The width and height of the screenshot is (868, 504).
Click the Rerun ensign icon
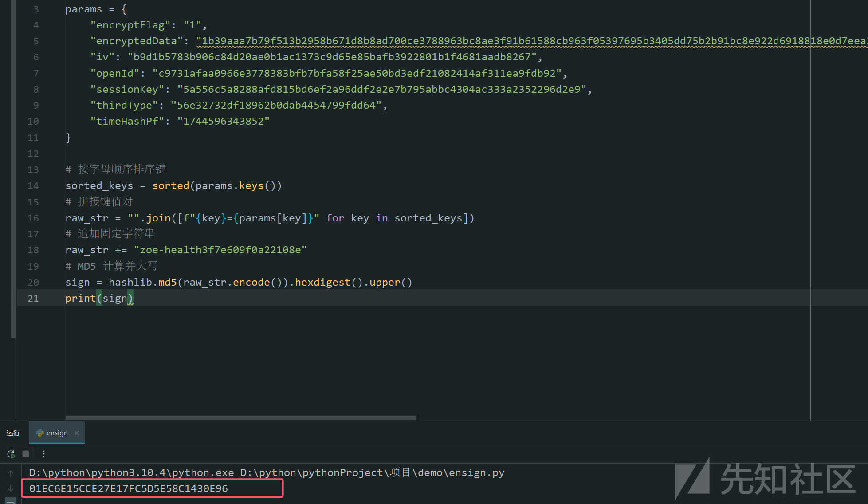(x=11, y=454)
